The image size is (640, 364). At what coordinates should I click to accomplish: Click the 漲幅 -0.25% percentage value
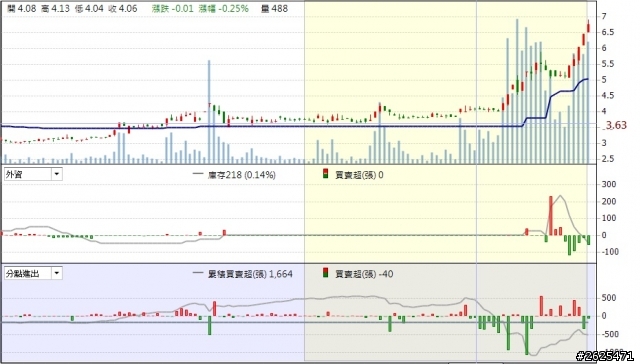click(x=224, y=8)
